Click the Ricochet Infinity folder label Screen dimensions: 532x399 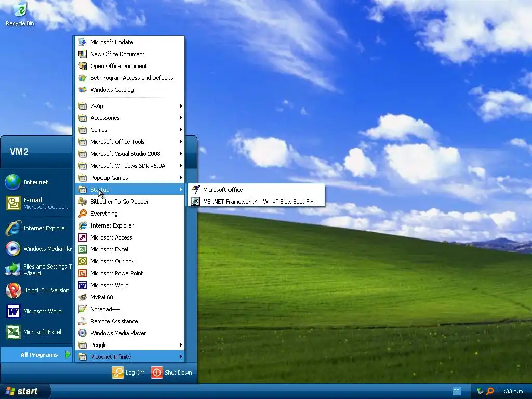[x=111, y=357]
